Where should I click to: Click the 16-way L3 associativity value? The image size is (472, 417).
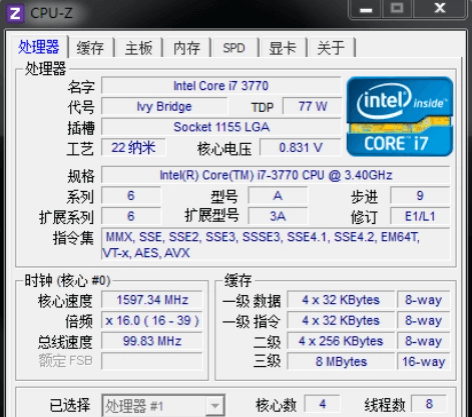(x=424, y=361)
